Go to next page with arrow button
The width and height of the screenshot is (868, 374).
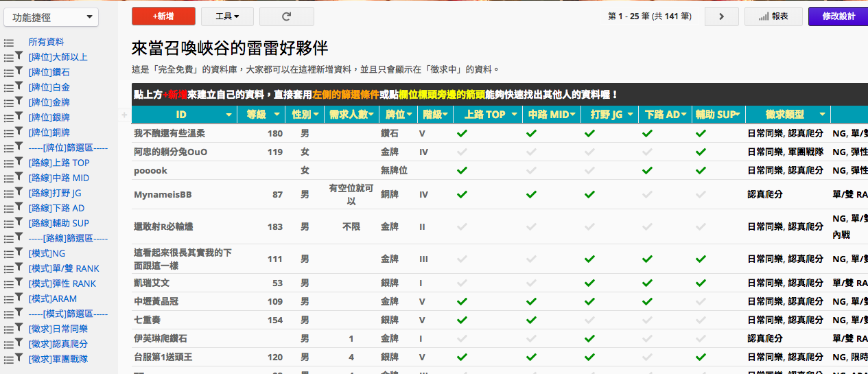tap(721, 16)
